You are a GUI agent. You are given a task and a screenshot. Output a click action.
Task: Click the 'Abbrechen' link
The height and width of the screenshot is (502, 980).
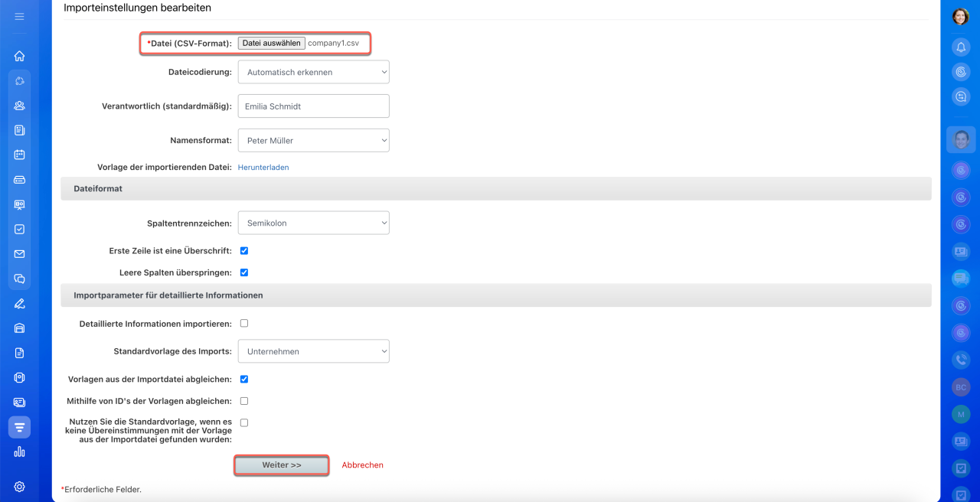point(363,465)
